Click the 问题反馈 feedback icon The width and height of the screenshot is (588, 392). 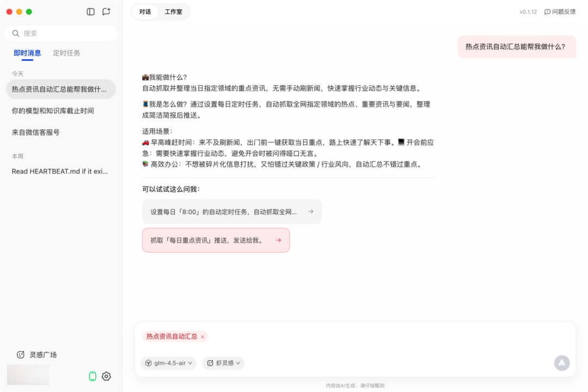(547, 11)
